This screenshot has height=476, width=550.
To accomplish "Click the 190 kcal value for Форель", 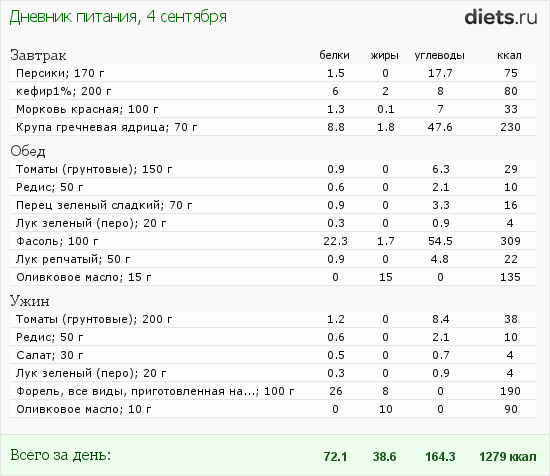I will pyautogui.click(x=510, y=391).
